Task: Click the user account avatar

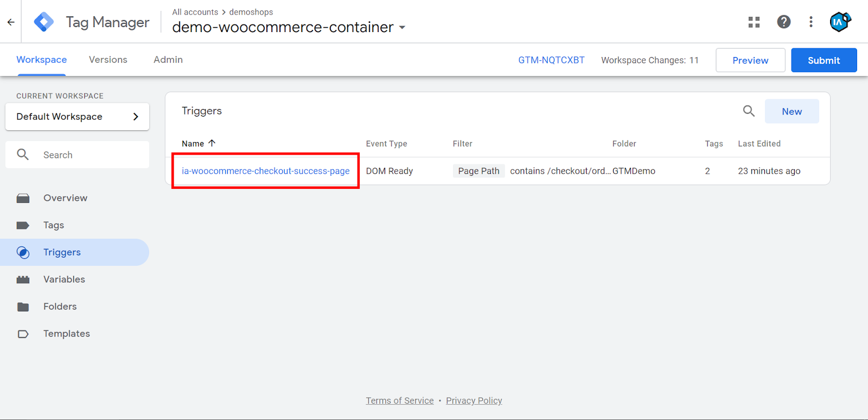Action: point(839,22)
